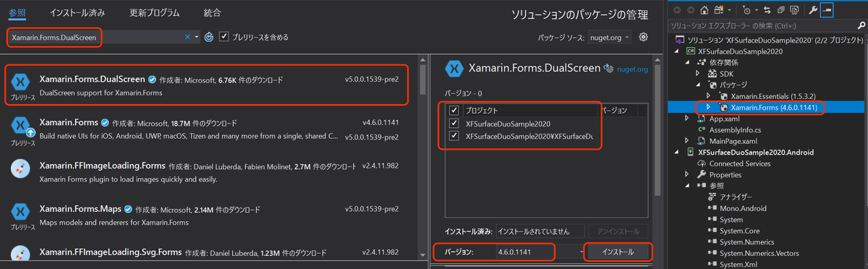Click the Properties wrench in Android project

tap(702, 175)
